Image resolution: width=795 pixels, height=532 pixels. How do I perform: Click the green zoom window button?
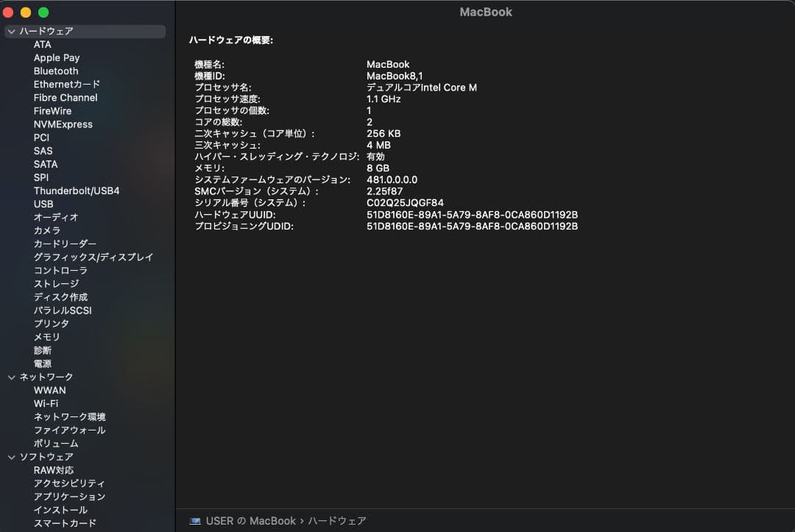pos(43,13)
